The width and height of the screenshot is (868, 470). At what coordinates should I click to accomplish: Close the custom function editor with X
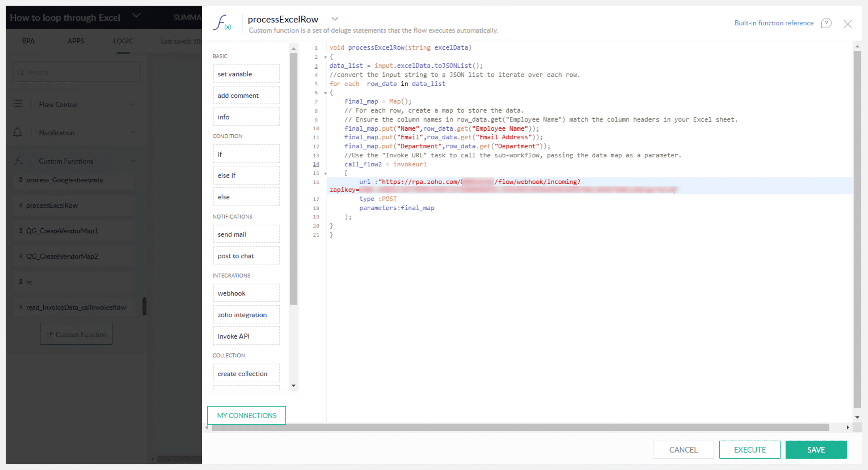pyautogui.click(x=848, y=24)
